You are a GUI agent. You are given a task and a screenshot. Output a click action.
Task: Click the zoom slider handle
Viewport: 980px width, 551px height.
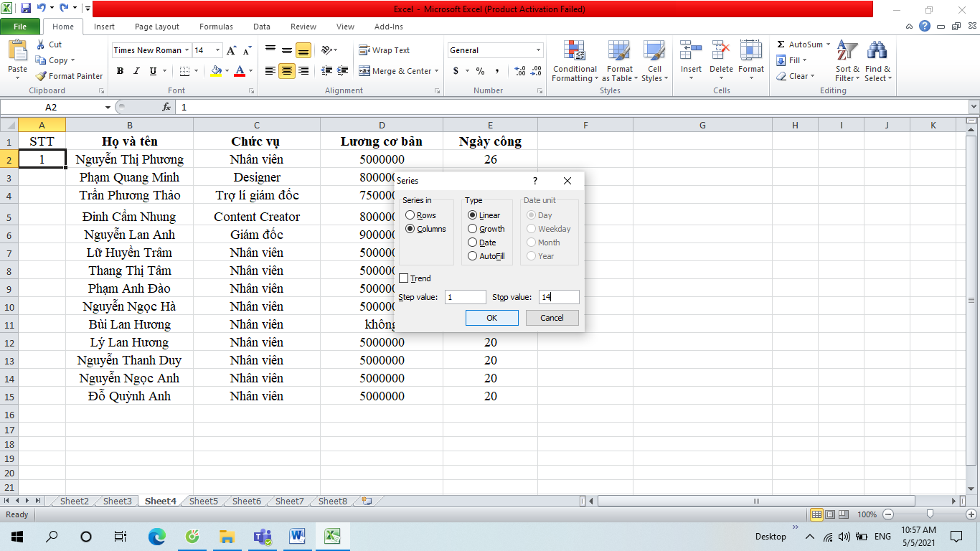(x=930, y=514)
